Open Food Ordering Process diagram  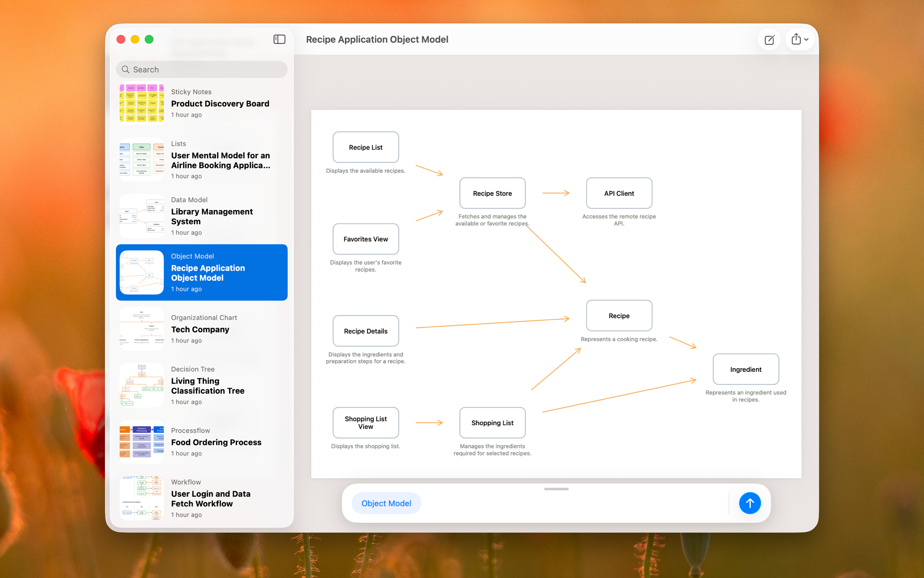click(201, 442)
